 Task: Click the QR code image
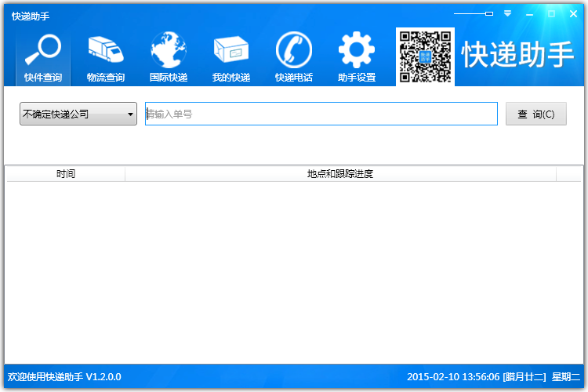click(425, 56)
